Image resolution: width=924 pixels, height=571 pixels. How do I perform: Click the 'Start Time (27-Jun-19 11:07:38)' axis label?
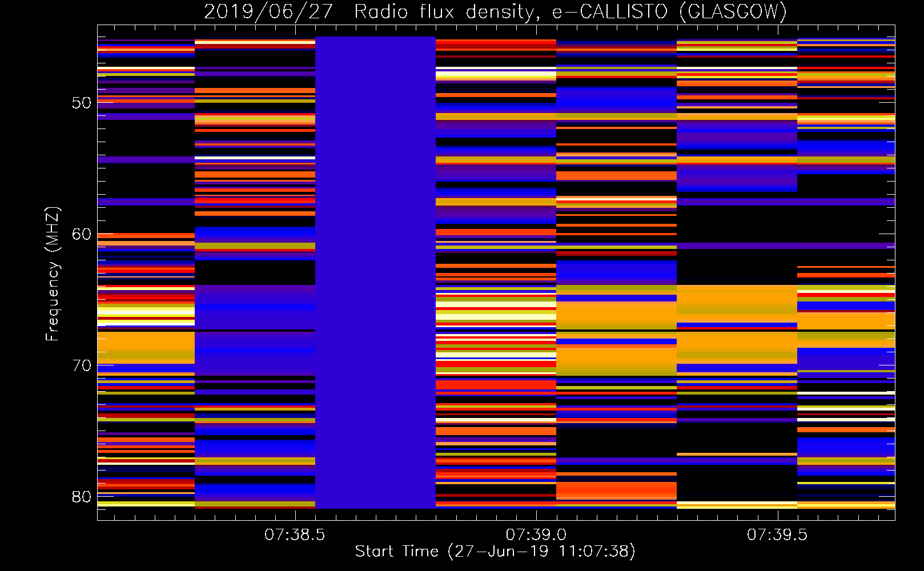pyautogui.click(x=495, y=552)
